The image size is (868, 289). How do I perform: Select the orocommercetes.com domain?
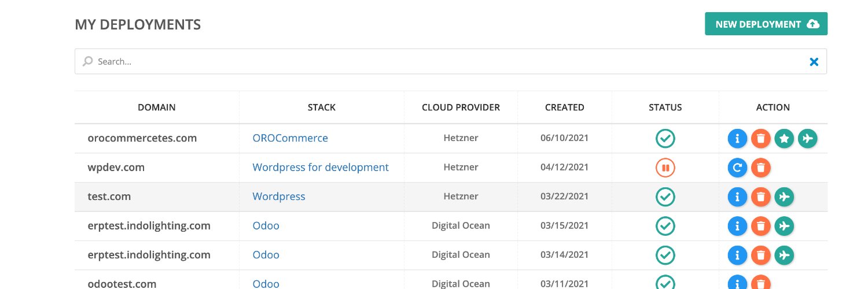pos(142,138)
